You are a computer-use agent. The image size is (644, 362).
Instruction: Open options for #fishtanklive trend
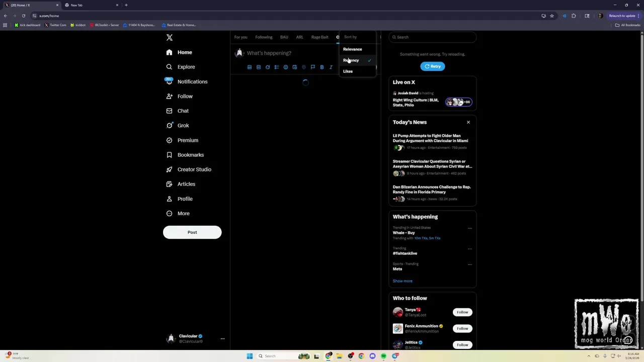(x=470, y=249)
